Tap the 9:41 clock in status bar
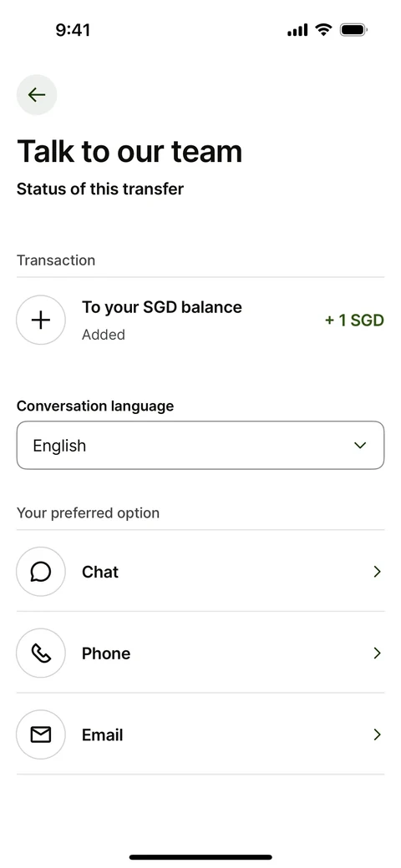401x868 pixels. click(73, 30)
